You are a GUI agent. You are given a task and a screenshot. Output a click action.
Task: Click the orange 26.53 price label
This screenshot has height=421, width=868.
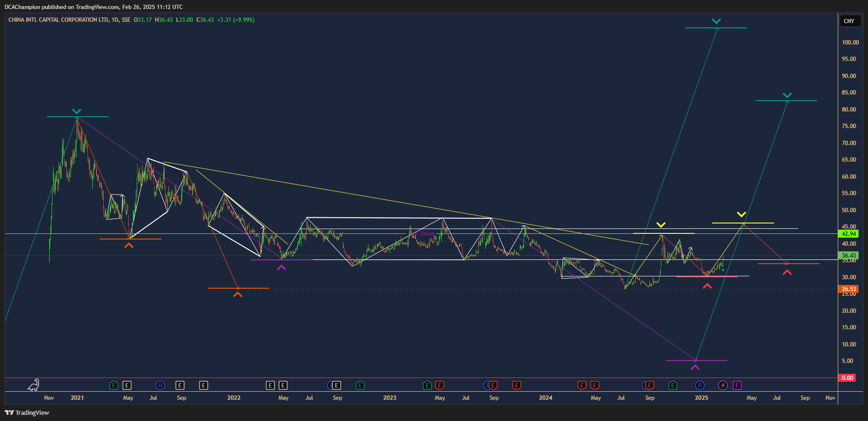pos(849,289)
